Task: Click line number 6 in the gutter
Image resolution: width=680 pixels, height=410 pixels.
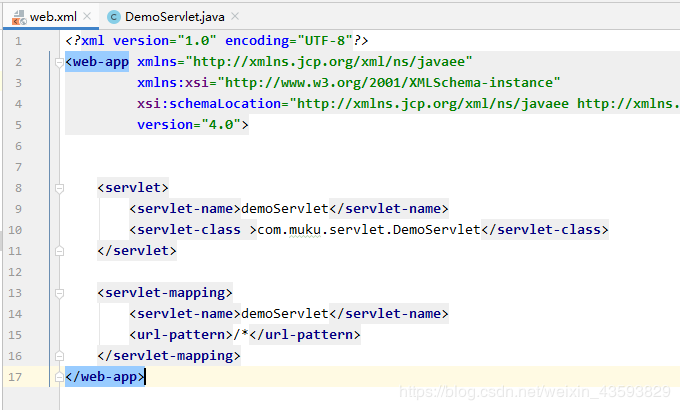Action: point(18,146)
